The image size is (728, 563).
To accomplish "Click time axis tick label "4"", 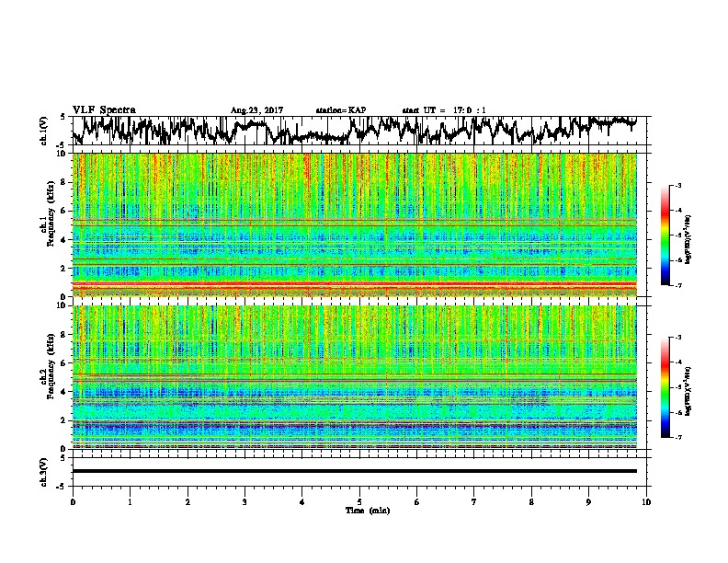I will click(x=302, y=501).
